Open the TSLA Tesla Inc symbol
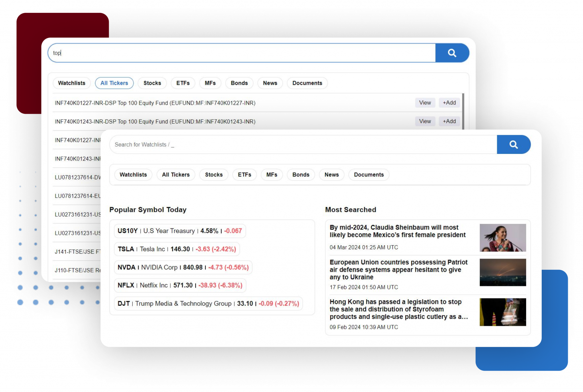 [177, 249]
